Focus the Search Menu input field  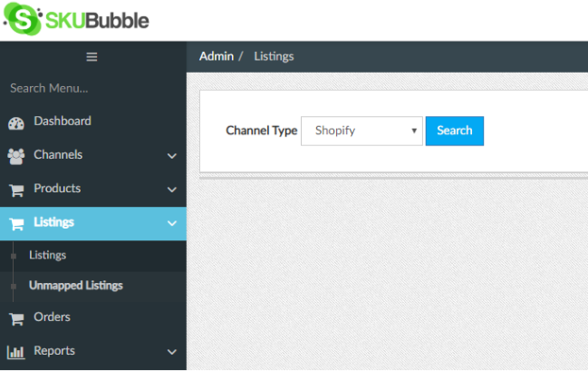(x=91, y=88)
